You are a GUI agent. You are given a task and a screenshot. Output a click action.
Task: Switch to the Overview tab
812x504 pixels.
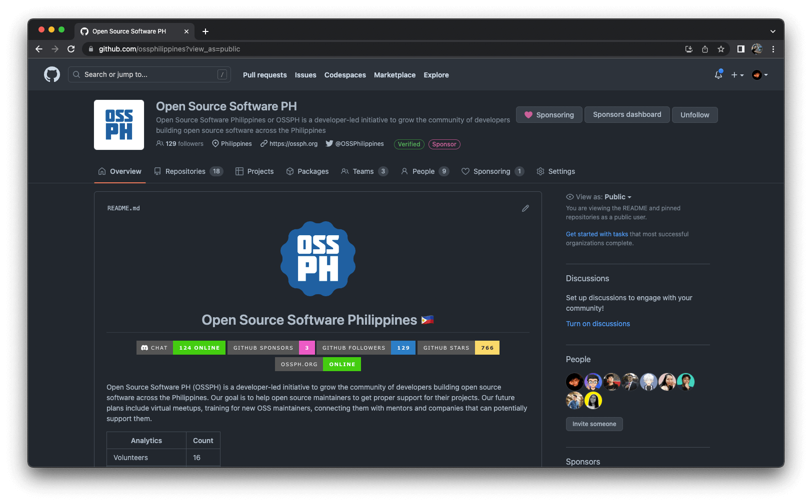coord(120,171)
